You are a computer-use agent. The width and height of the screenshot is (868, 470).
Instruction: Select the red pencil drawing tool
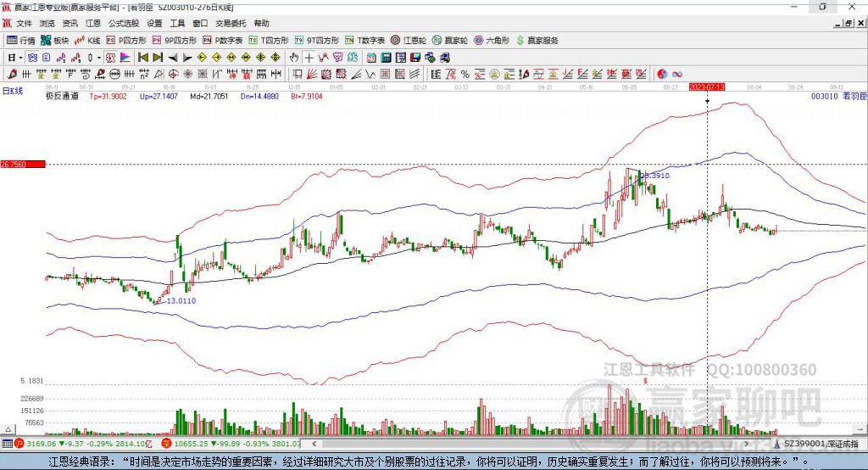(x=12, y=75)
